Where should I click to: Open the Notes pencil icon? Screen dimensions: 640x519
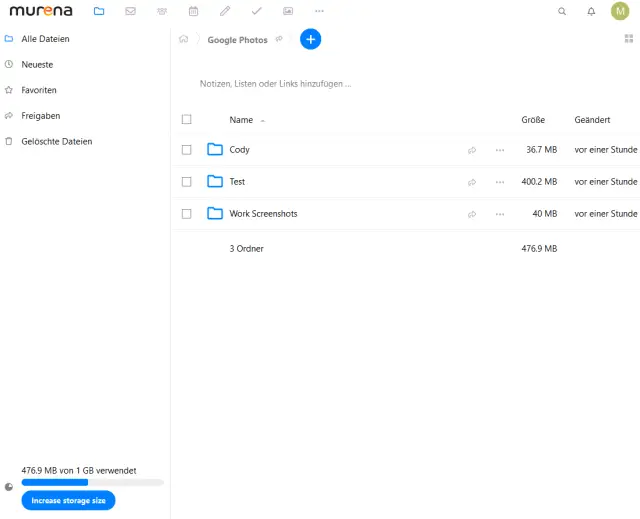click(225, 11)
